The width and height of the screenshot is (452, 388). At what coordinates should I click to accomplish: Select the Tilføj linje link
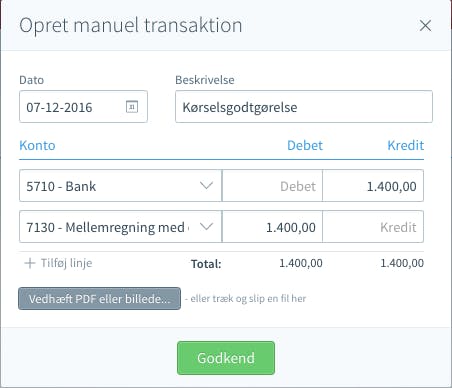66,263
